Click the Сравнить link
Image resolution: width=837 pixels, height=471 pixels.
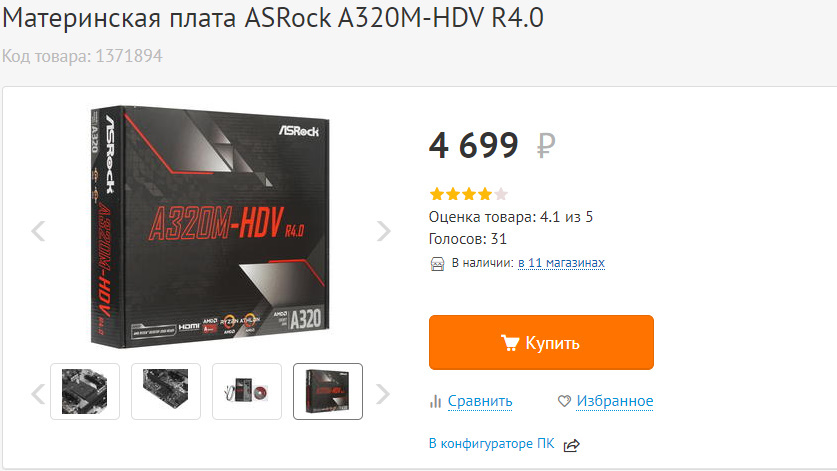click(480, 401)
